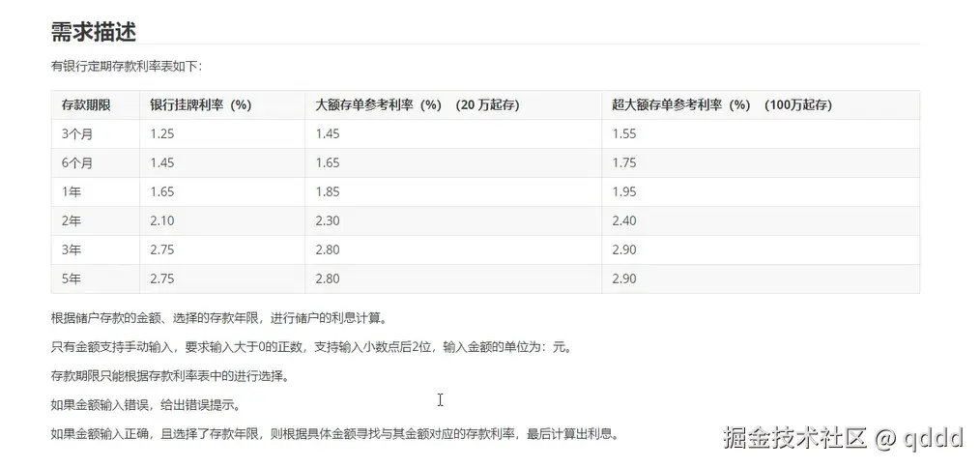Select the 1.85 rate for 1年
Image resolution: width=980 pixels, height=468 pixels.
point(328,191)
